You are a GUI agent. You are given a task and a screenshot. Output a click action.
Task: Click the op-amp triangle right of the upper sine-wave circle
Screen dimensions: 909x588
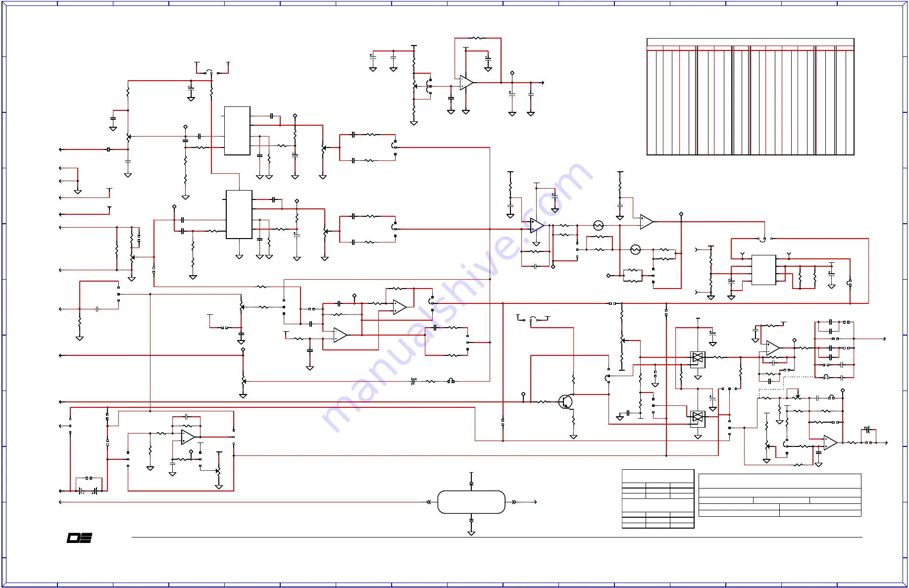647,222
